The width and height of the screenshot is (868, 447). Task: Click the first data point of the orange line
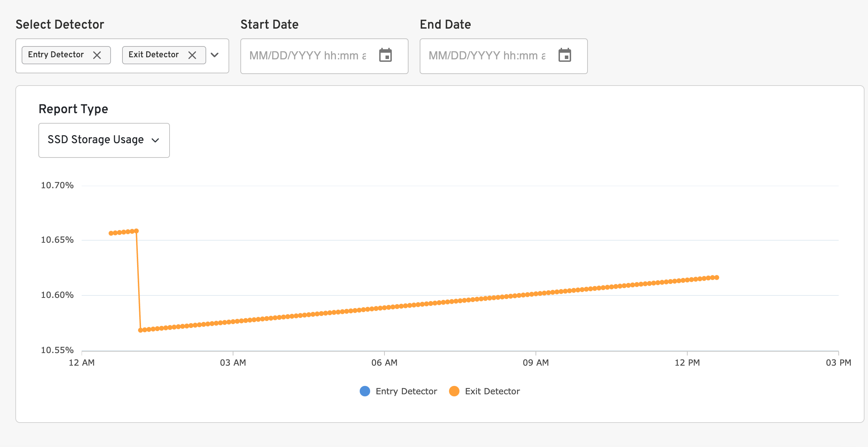click(111, 233)
